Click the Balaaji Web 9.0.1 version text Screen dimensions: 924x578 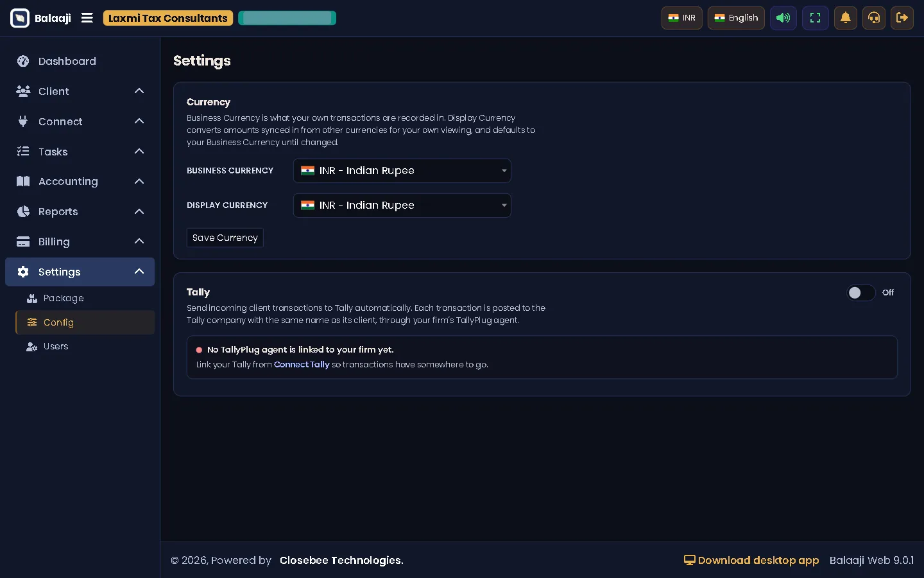[871, 560]
